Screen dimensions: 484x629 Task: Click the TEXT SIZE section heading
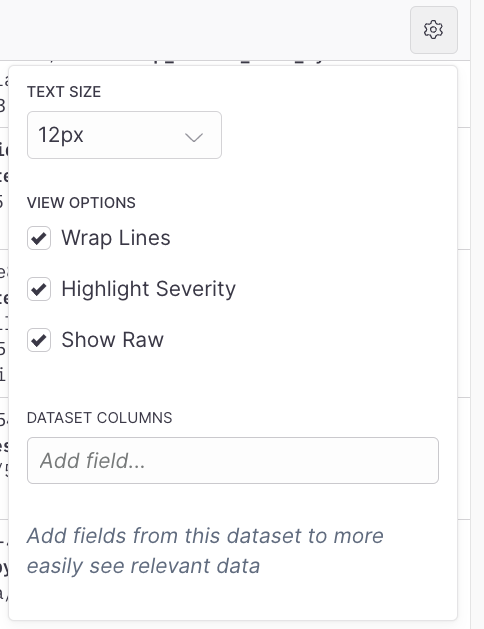(x=64, y=92)
